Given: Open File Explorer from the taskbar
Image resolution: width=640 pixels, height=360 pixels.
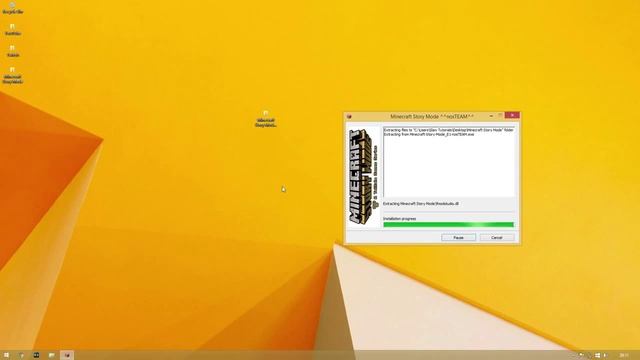Looking at the screenshot, I should (x=51, y=355).
